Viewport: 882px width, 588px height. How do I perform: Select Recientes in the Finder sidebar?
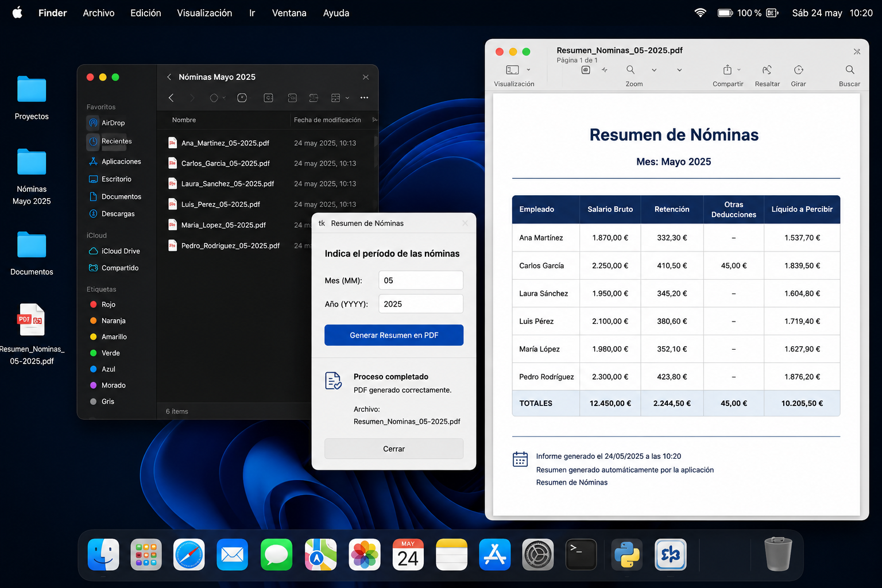point(109,141)
